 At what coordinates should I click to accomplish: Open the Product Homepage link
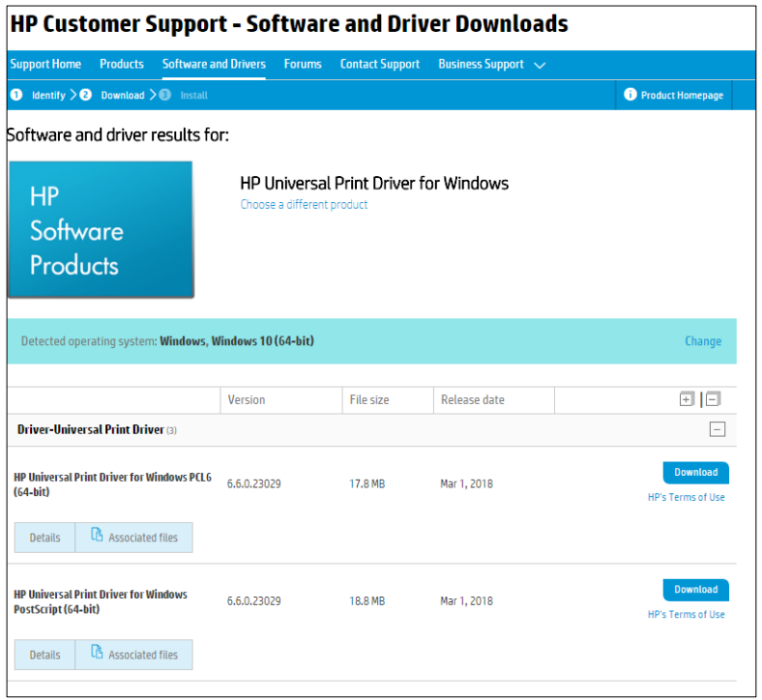click(x=682, y=95)
